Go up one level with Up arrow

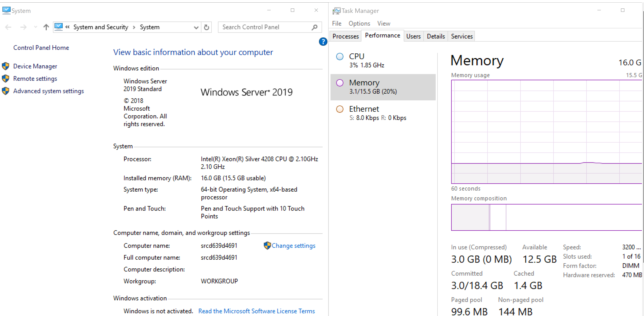pyautogui.click(x=46, y=27)
